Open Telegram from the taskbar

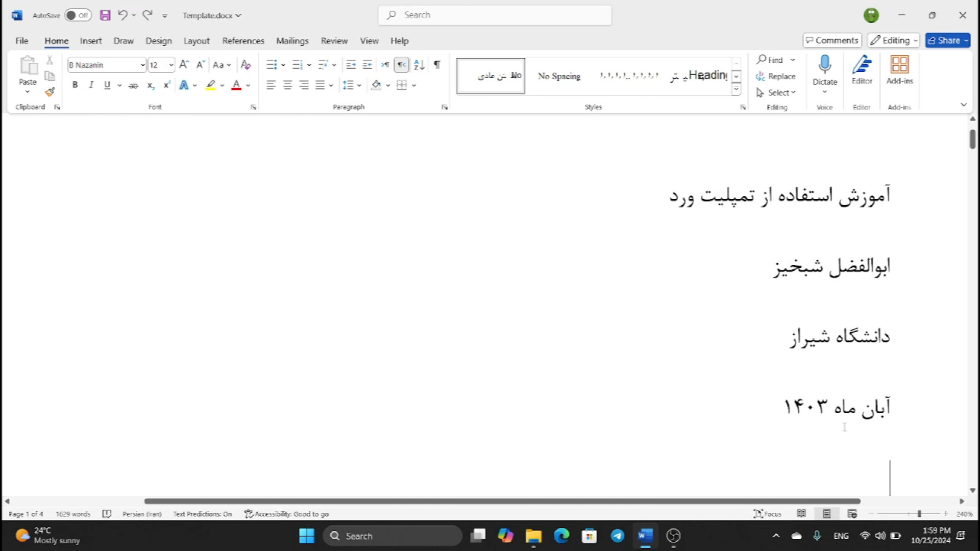pyautogui.click(x=617, y=536)
